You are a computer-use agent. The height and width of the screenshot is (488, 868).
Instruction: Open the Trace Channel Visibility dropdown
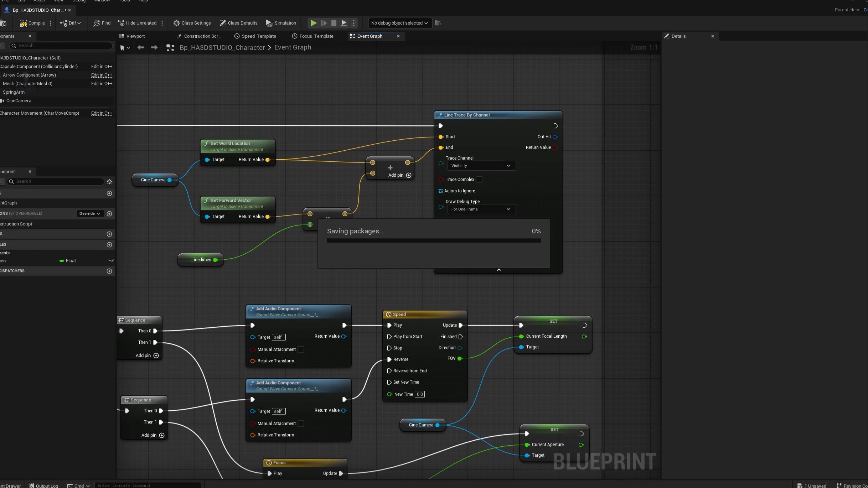coord(481,166)
